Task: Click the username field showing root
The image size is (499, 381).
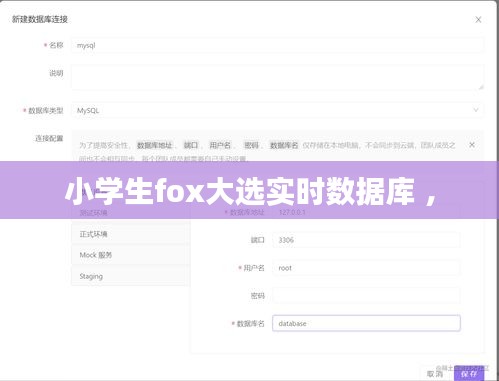Action: click(x=366, y=268)
